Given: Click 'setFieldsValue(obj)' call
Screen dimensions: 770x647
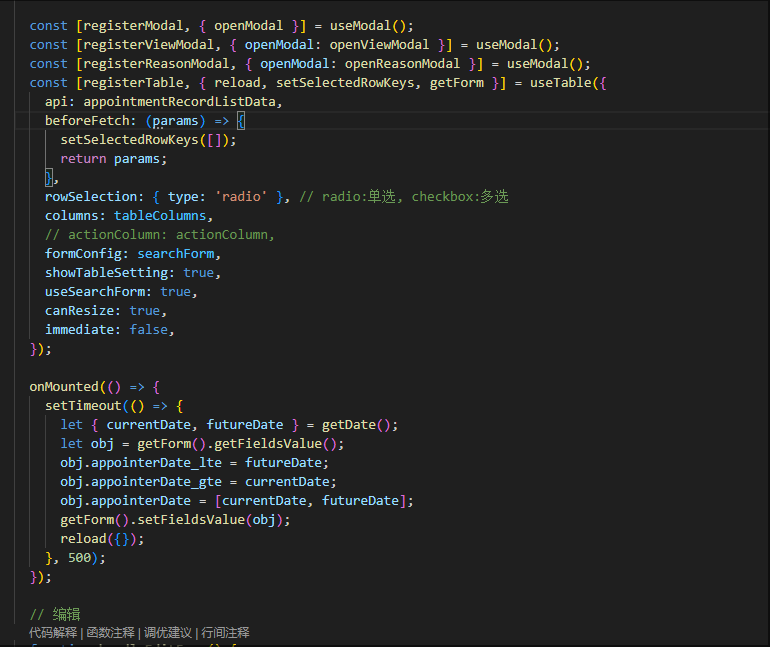Looking at the screenshot, I should coord(210,520).
